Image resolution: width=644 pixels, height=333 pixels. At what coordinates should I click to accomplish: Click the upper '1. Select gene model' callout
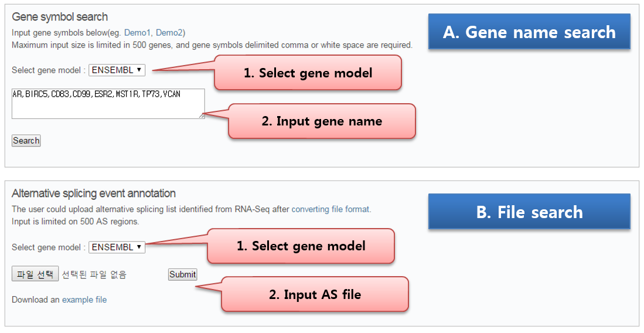coord(308,73)
